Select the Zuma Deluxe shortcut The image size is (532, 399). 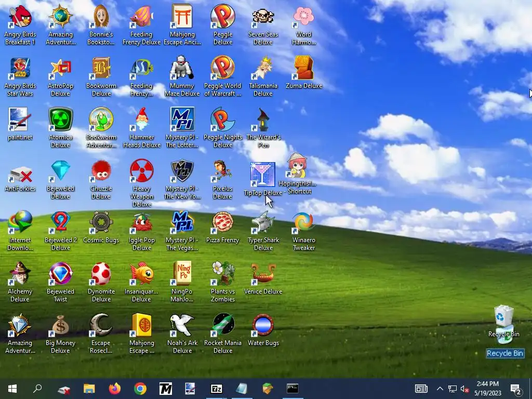[x=303, y=68]
